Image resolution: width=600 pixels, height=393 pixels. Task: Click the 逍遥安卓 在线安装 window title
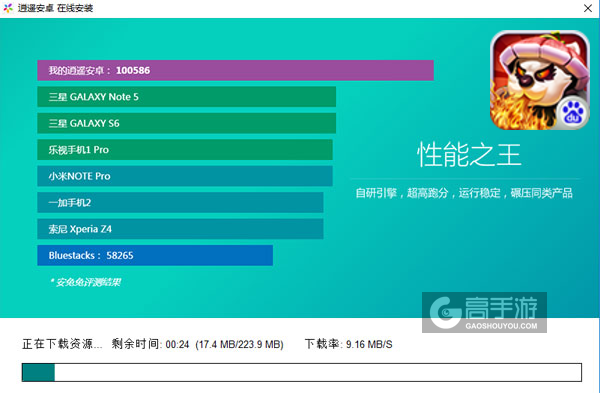(55, 8)
